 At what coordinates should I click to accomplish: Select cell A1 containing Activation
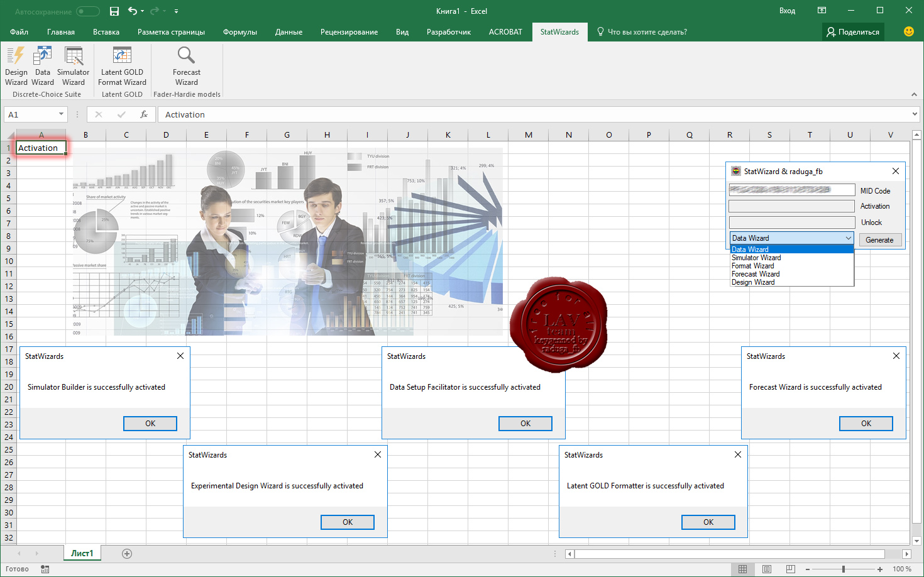click(41, 148)
